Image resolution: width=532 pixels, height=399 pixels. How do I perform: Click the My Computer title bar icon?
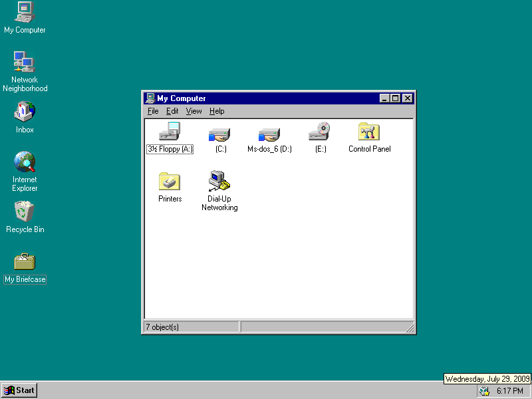[150, 98]
